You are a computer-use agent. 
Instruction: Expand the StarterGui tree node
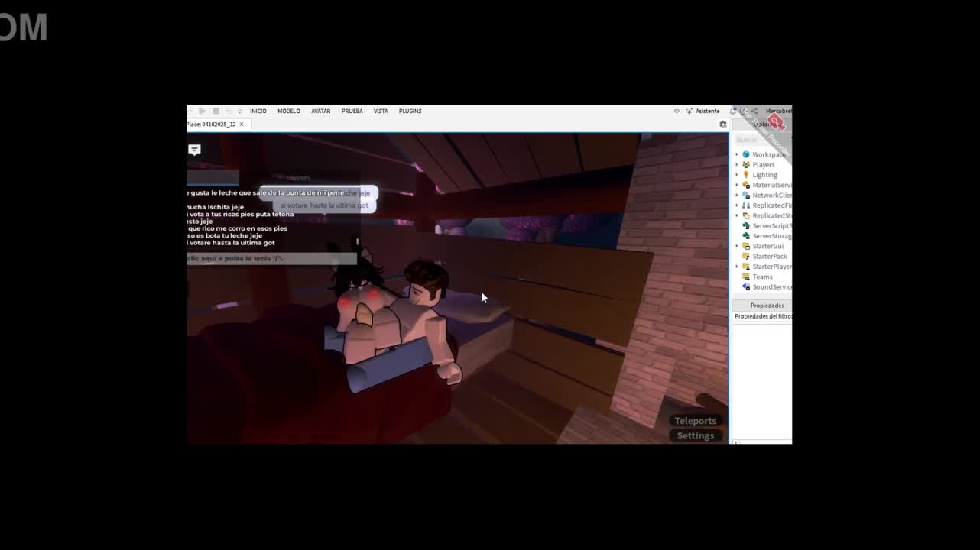tap(737, 246)
